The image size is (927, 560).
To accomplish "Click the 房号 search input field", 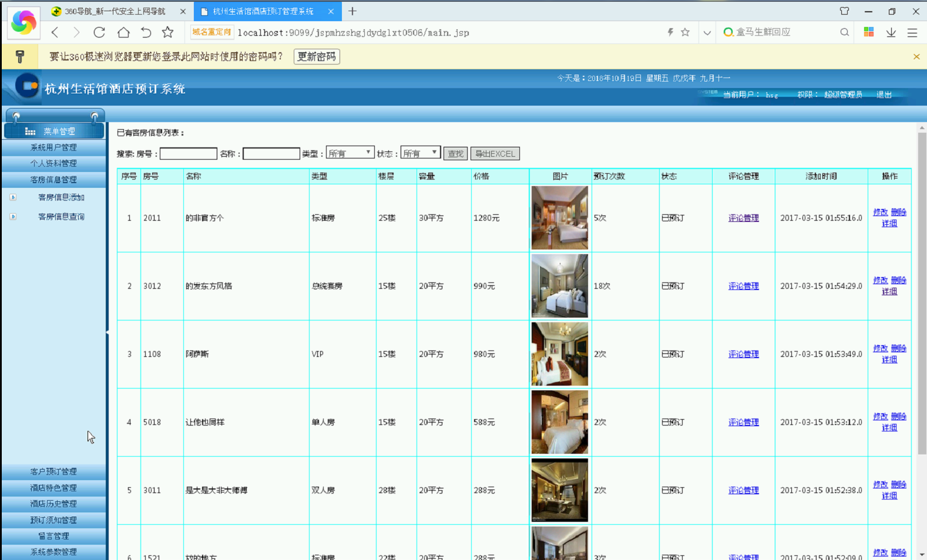I will pyautogui.click(x=189, y=154).
